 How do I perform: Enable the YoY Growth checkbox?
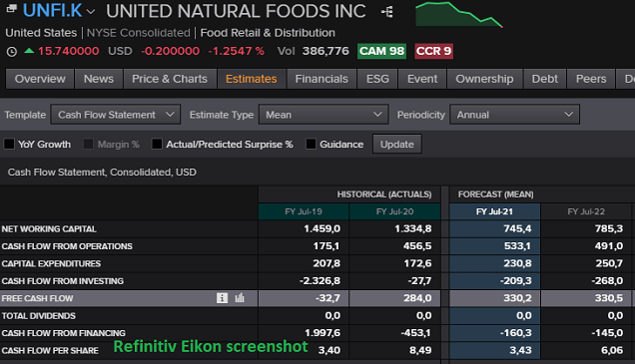coord(9,144)
